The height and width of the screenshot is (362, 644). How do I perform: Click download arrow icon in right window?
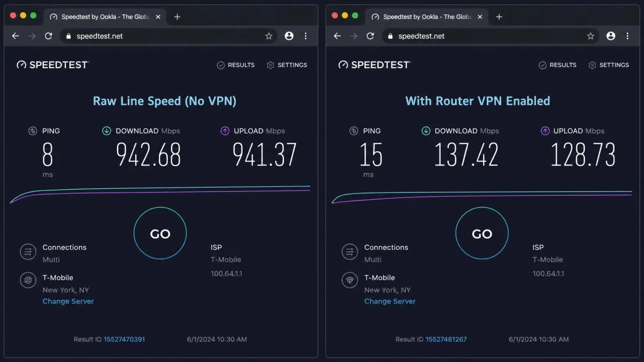click(x=426, y=131)
